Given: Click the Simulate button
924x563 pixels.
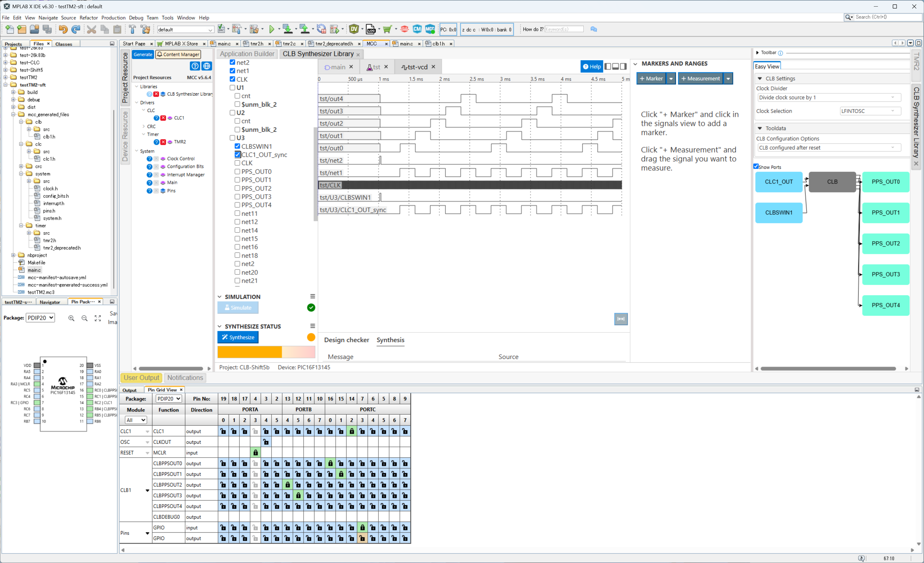Looking at the screenshot, I should tap(238, 308).
